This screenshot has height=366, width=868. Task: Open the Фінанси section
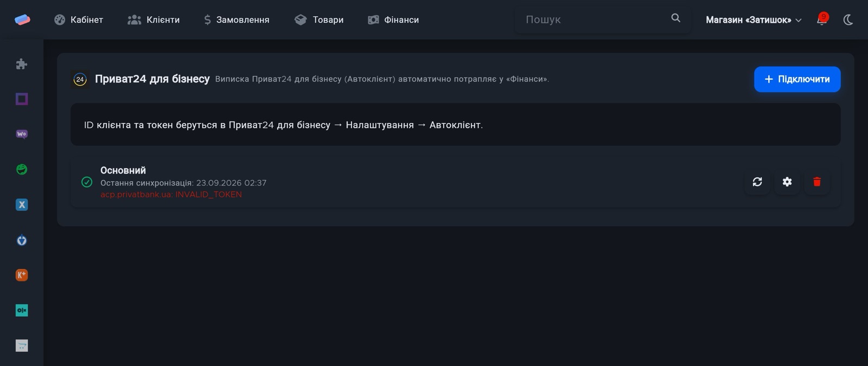coord(393,20)
